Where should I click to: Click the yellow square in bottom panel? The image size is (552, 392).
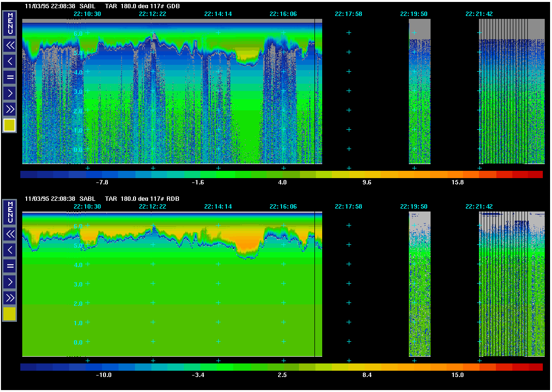(x=10, y=314)
